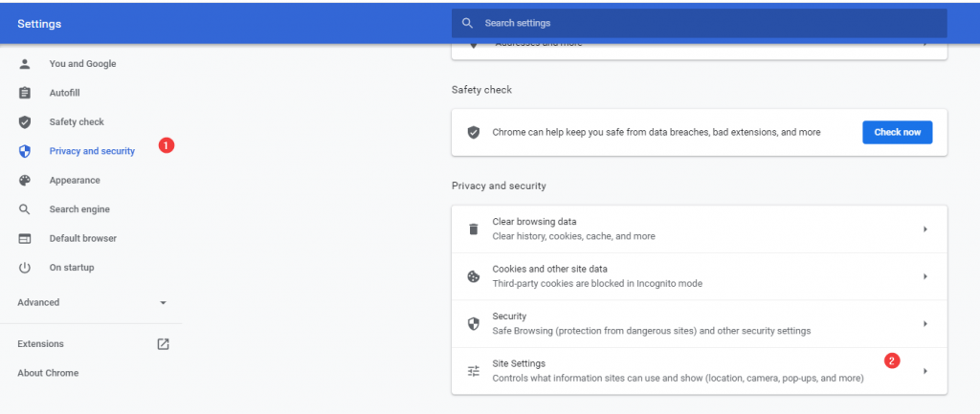Expand the Site Settings row arrow
Viewport: 980px width, 414px height.
click(925, 371)
